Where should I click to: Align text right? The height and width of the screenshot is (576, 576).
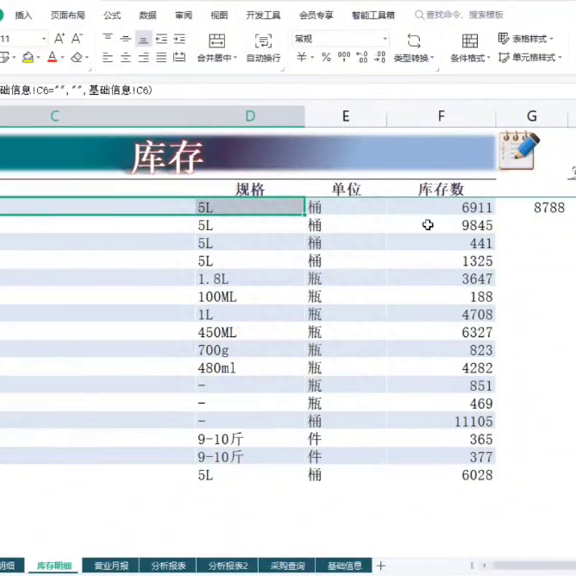(144, 57)
